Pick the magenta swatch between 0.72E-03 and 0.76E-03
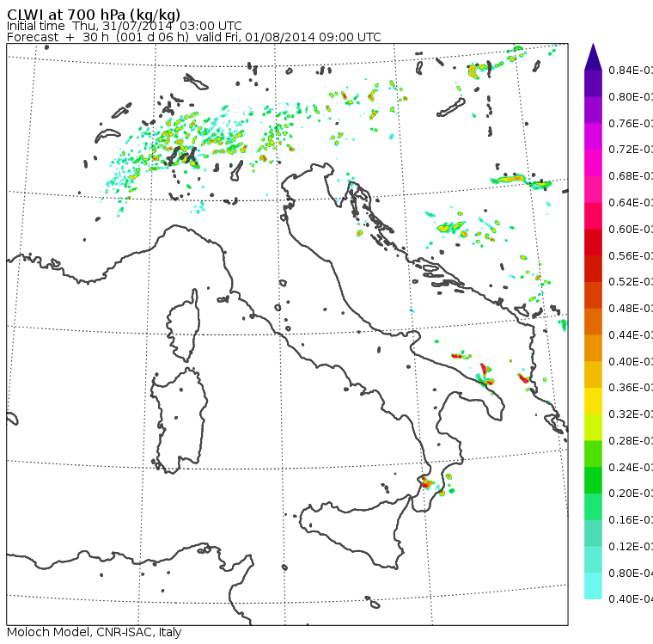653x644 pixels. 593,137
